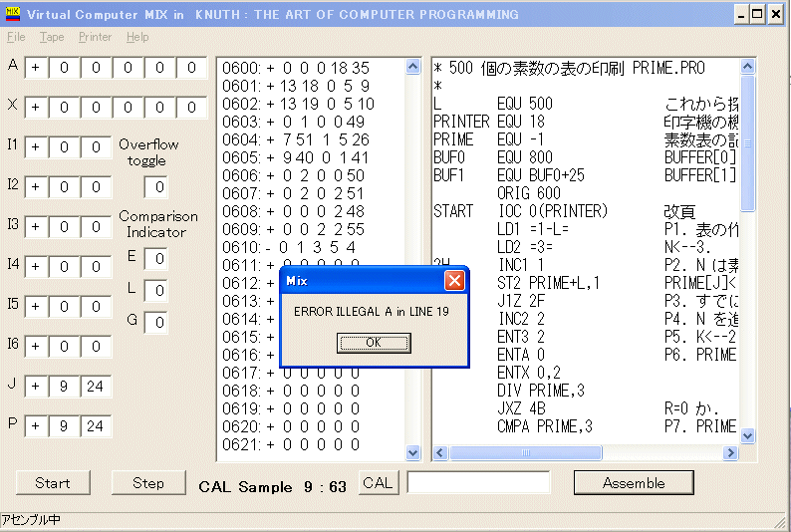Open the Printer menu
Image resolution: width=791 pixels, height=532 pixels.
tap(96, 37)
